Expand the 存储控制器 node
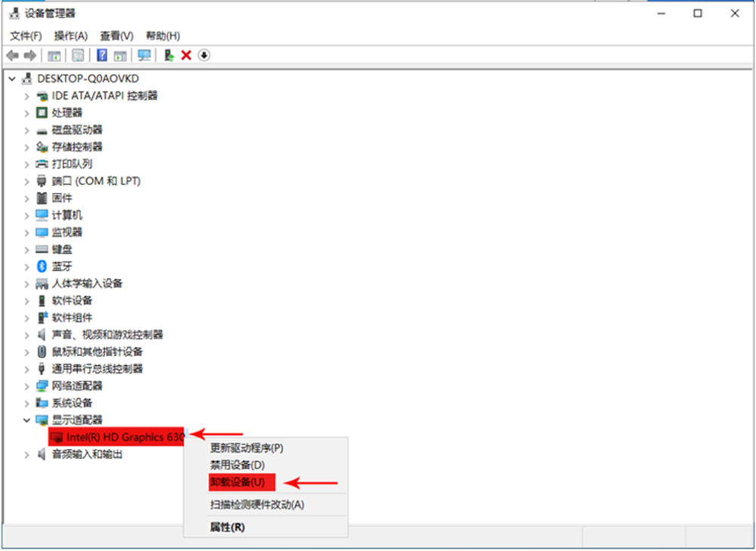 27,147
